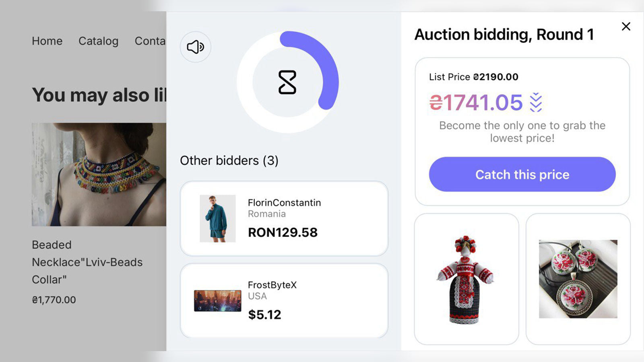Click the ₴1741.05 current auction price
This screenshot has width=644, height=362.
click(476, 103)
